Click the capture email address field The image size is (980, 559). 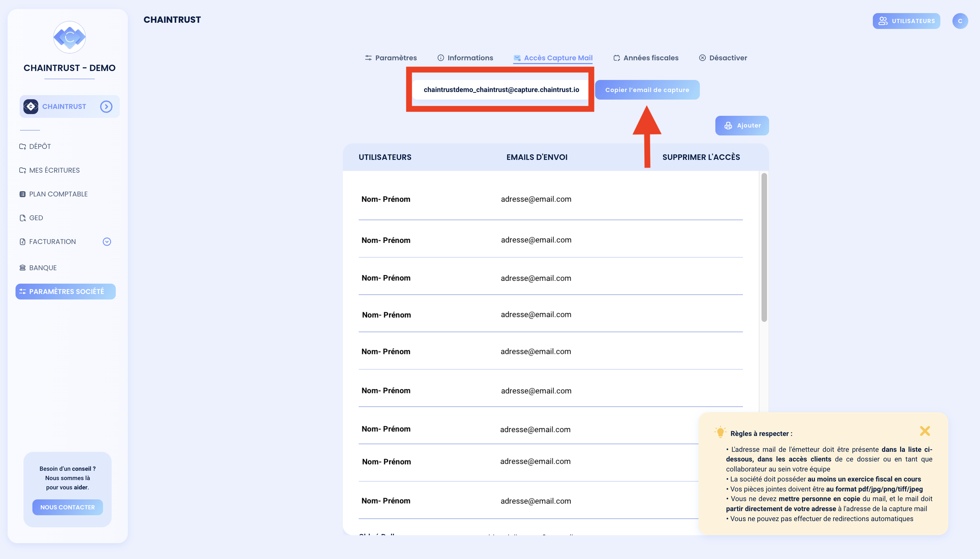tap(501, 90)
